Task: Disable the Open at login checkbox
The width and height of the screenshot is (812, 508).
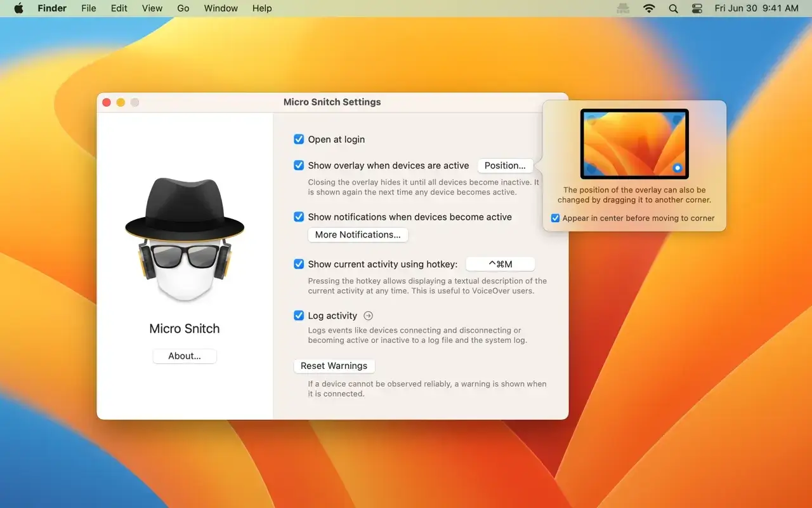Action: [x=299, y=140]
